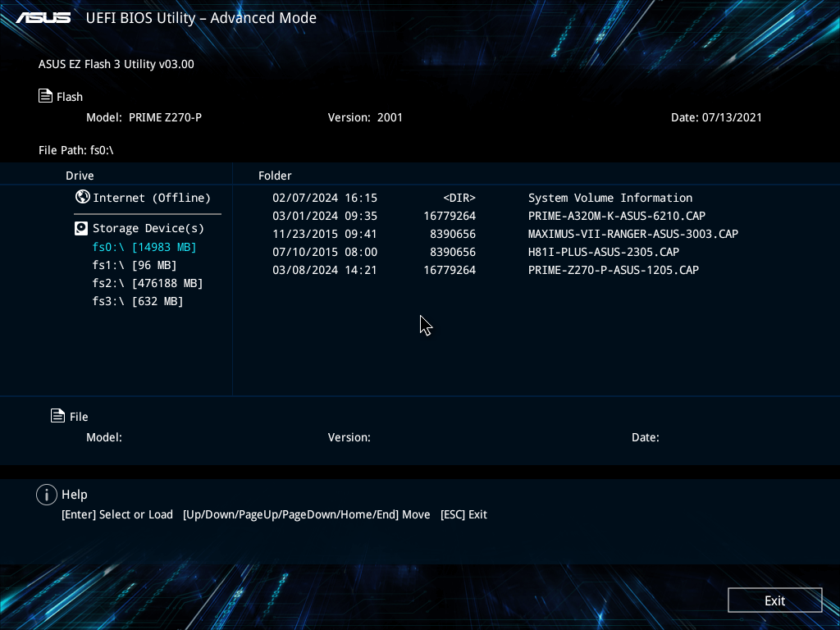The image size is (840, 630).
Task: Click date 03/01/2024 09:35
Action: tap(325, 216)
